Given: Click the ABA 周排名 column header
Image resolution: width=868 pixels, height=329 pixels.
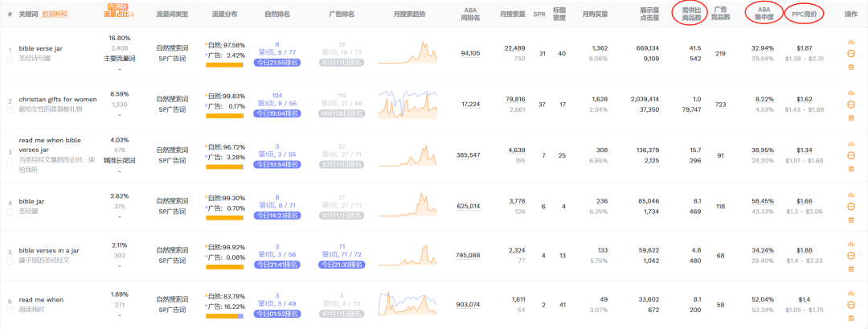Looking at the screenshot, I should [472, 14].
